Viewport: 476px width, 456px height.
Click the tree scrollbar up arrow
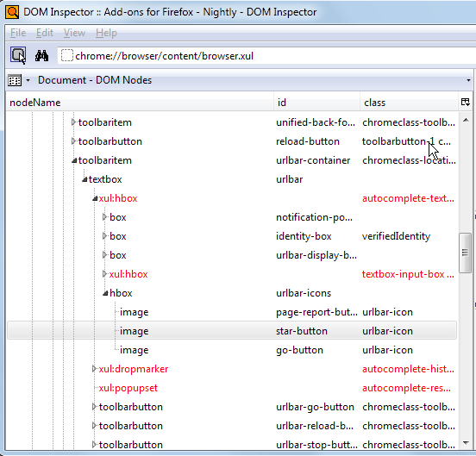(x=466, y=120)
